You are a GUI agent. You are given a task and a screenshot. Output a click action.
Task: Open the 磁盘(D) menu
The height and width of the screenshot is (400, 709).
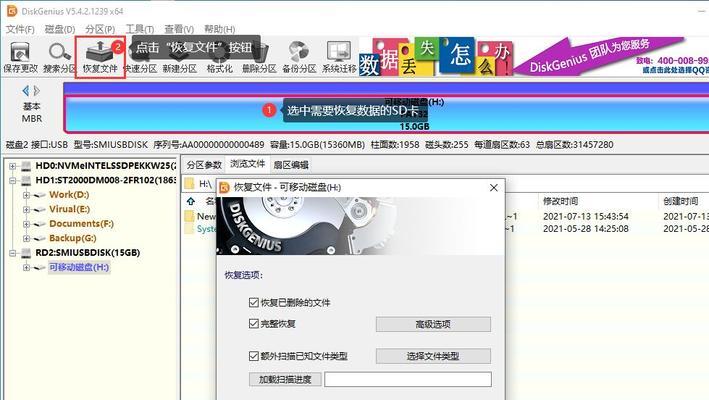pyautogui.click(x=60, y=29)
